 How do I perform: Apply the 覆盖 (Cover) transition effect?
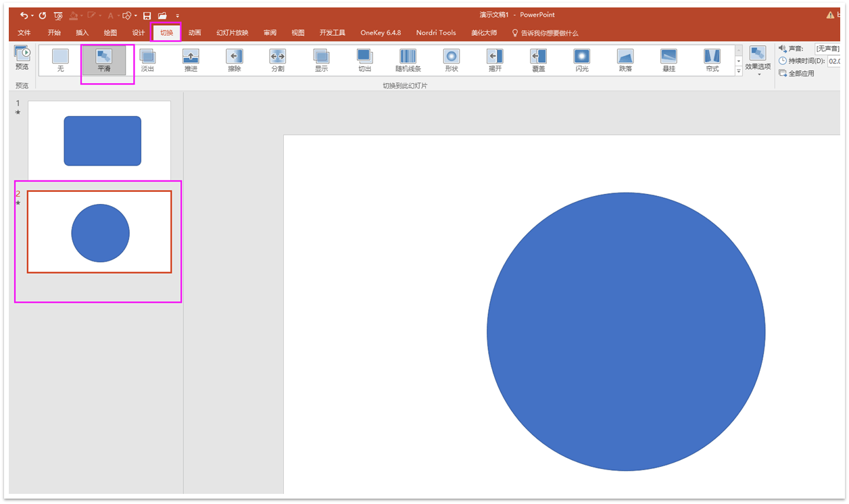point(537,60)
